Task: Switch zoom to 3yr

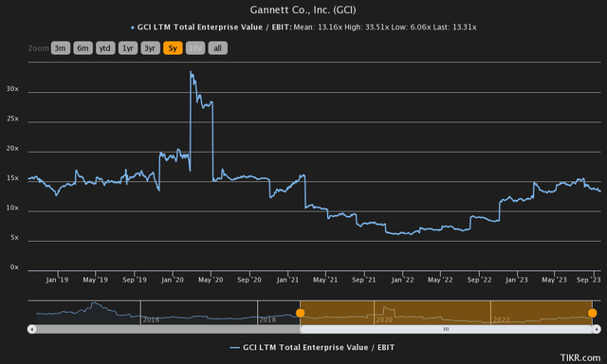Action: point(150,48)
